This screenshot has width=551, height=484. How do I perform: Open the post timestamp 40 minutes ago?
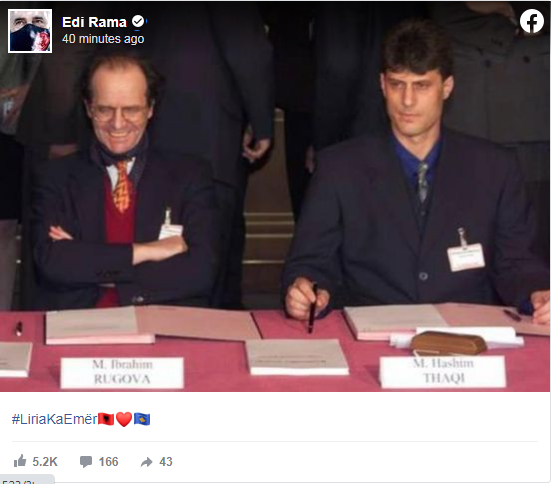(x=103, y=39)
